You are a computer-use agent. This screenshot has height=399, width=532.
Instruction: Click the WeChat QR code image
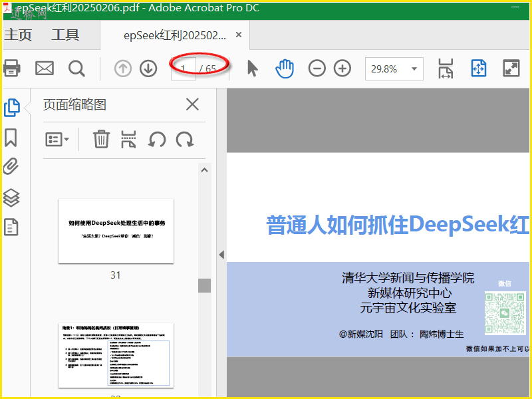505,313
